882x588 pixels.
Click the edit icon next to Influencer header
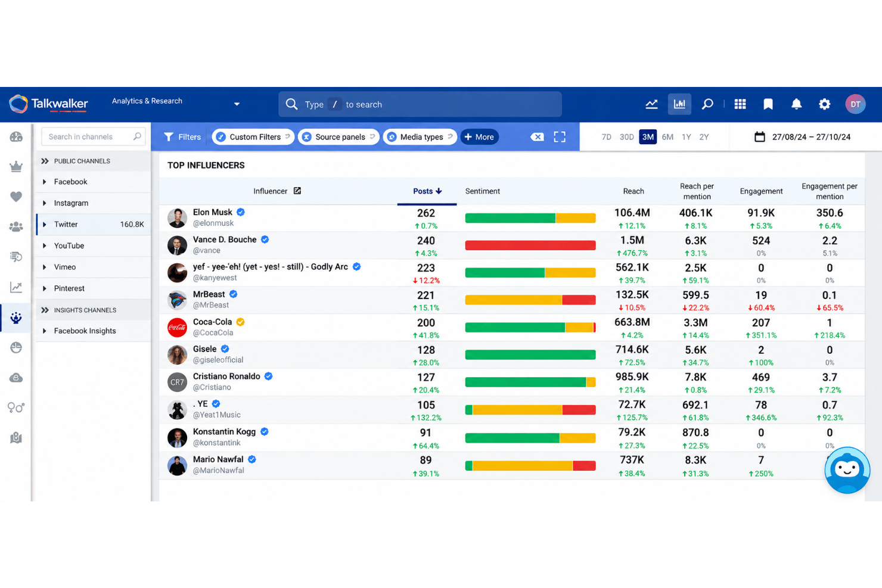[297, 191]
